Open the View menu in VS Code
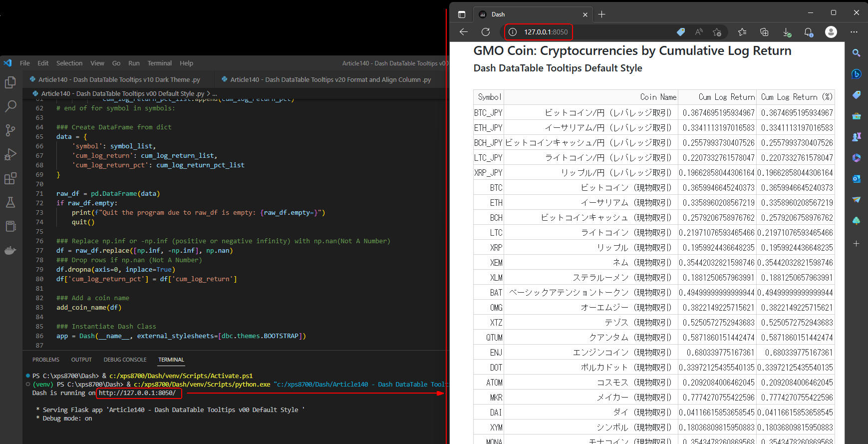The image size is (868, 444). tap(97, 63)
